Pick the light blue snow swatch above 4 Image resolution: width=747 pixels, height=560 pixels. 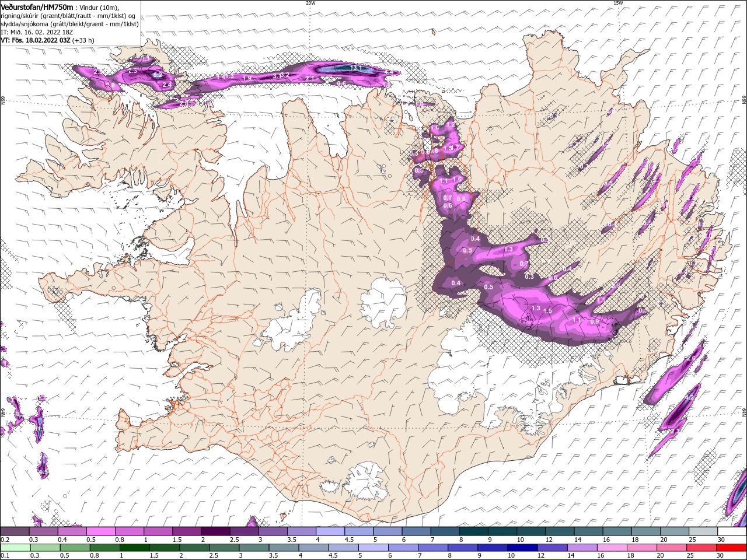[x=330, y=531]
